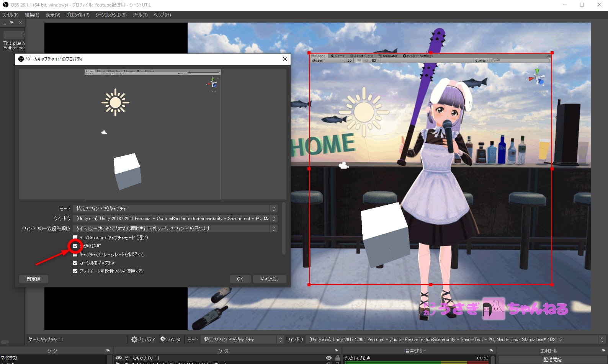
Task: Enable SLI/Crossfire キャプチャモード checkbox
Action: (x=75, y=238)
